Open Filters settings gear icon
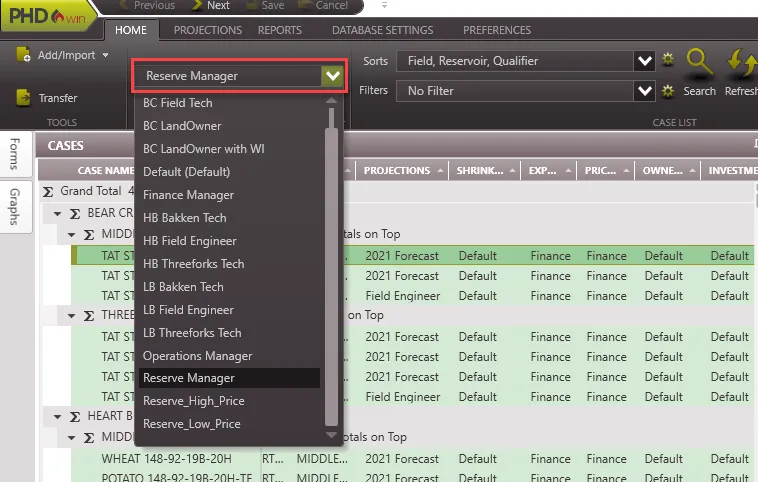 point(669,91)
